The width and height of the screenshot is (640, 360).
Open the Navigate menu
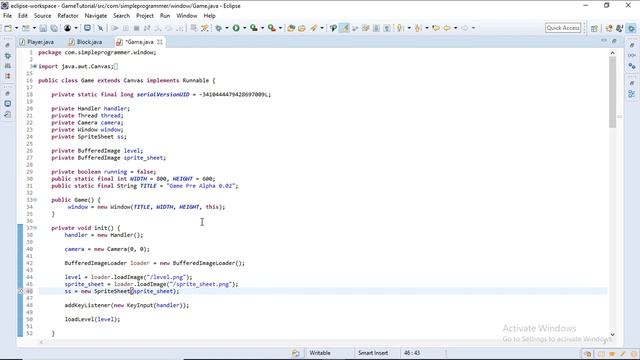96,16
